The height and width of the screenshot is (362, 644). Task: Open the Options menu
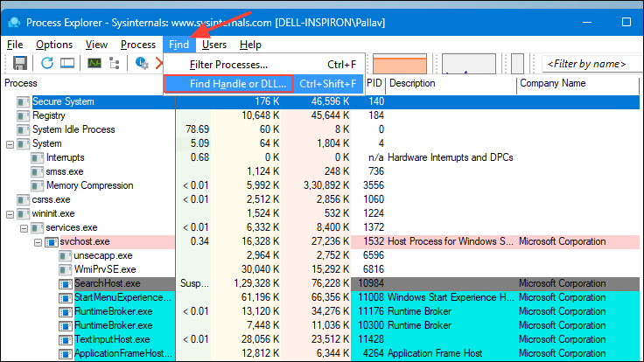click(x=54, y=45)
